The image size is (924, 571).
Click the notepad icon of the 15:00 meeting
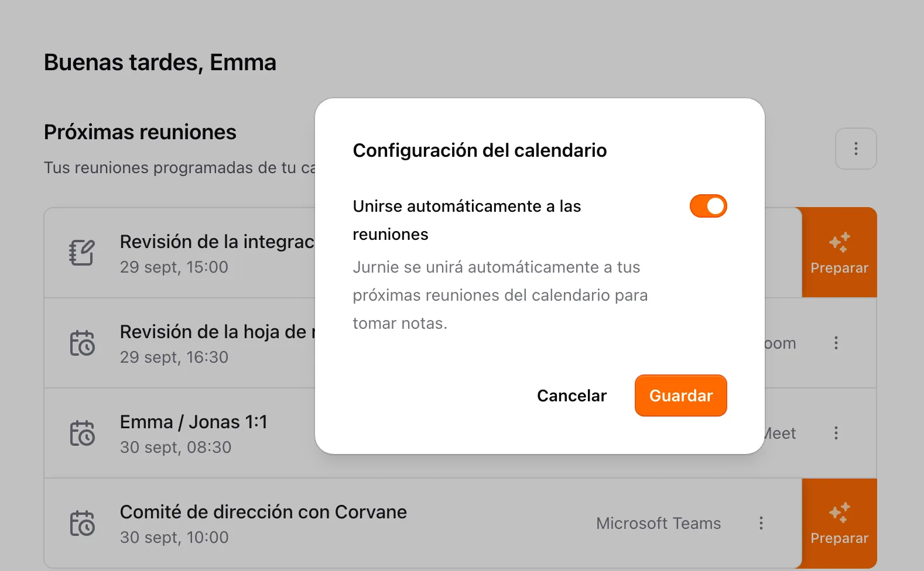tap(82, 253)
